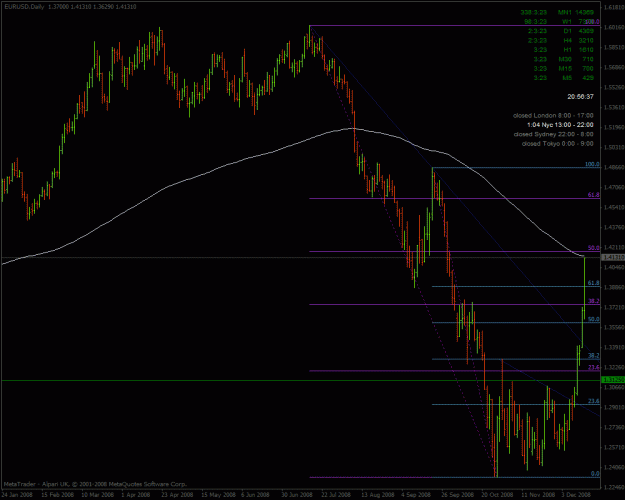Click the 1.33910 price axis label
This screenshot has width=625, height=500.
point(614,347)
